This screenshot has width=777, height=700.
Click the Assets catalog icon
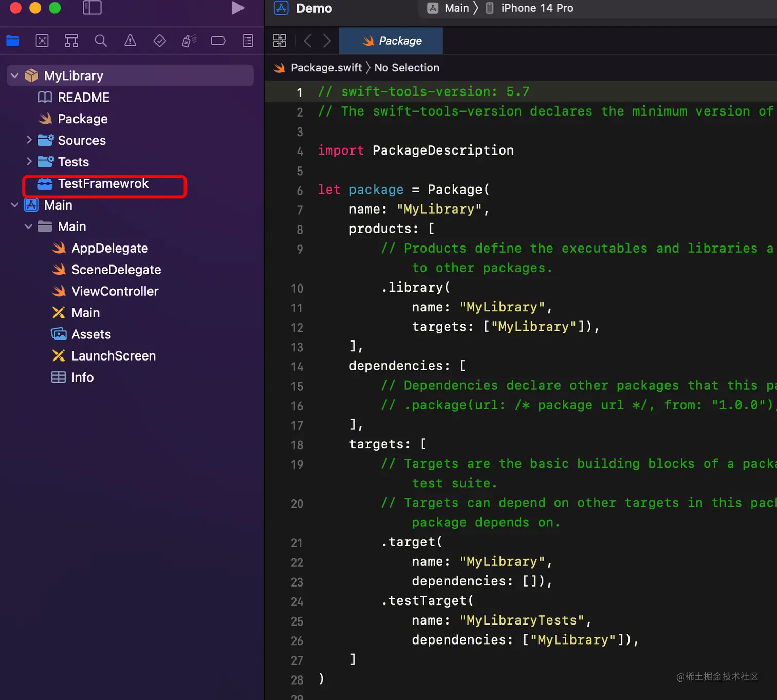pyautogui.click(x=59, y=334)
